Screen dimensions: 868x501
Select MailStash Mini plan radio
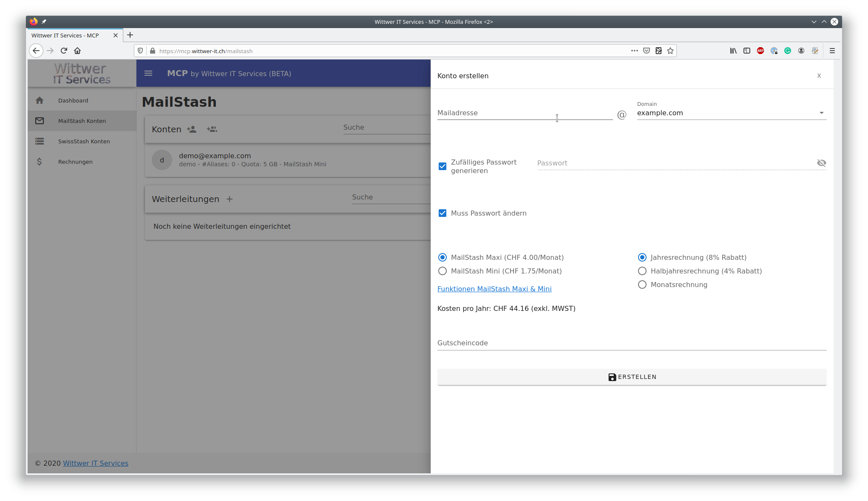(x=443, y=271)
